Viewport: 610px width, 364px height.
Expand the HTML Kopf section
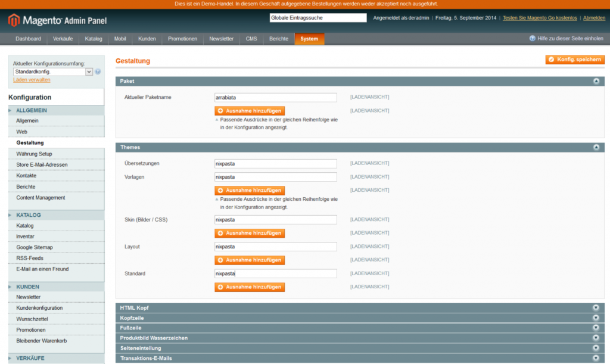[596, 307]
